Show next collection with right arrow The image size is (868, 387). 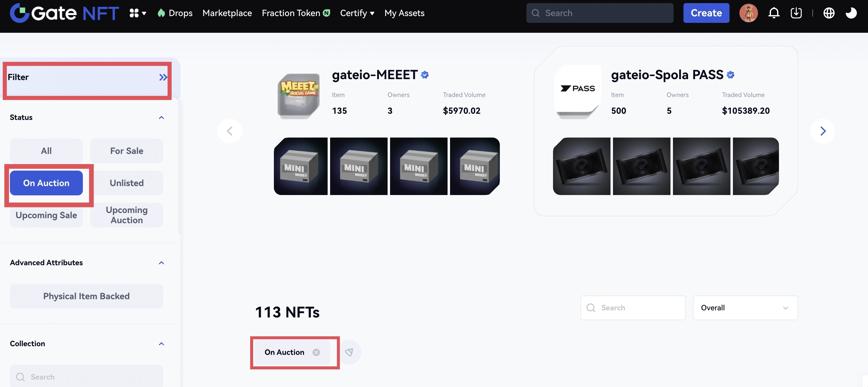tap(823, 131)
